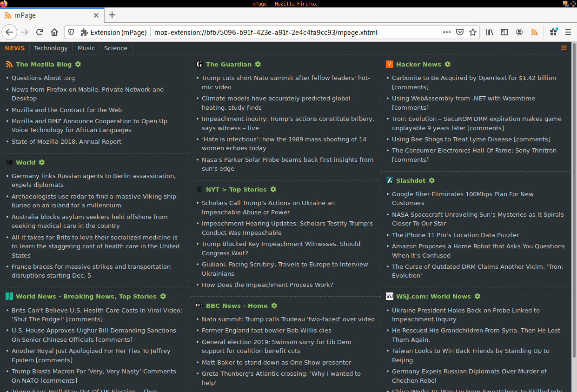
Task: Open the Music page tab
Action: coord(86,48)
